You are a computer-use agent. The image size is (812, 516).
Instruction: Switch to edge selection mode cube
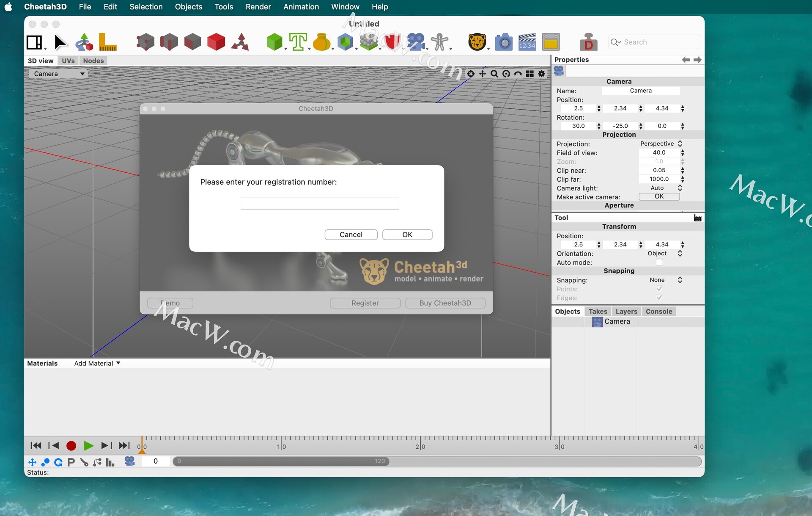click(x=169, y=42)
